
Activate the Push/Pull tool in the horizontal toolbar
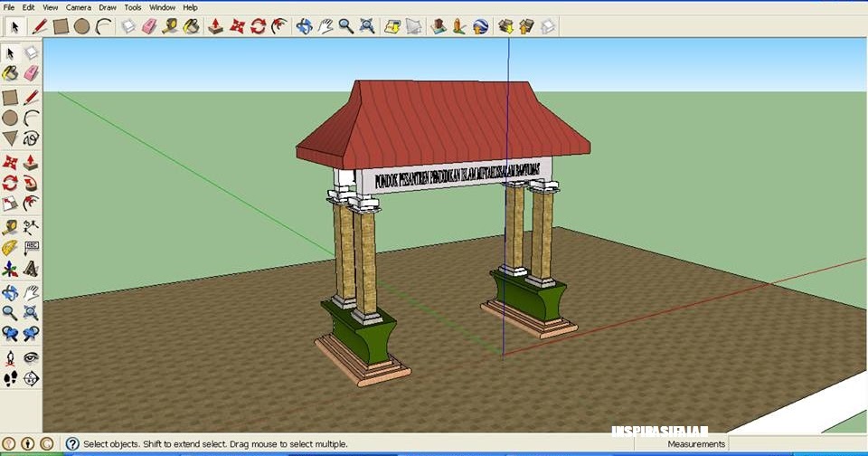(x=215, y=26)
